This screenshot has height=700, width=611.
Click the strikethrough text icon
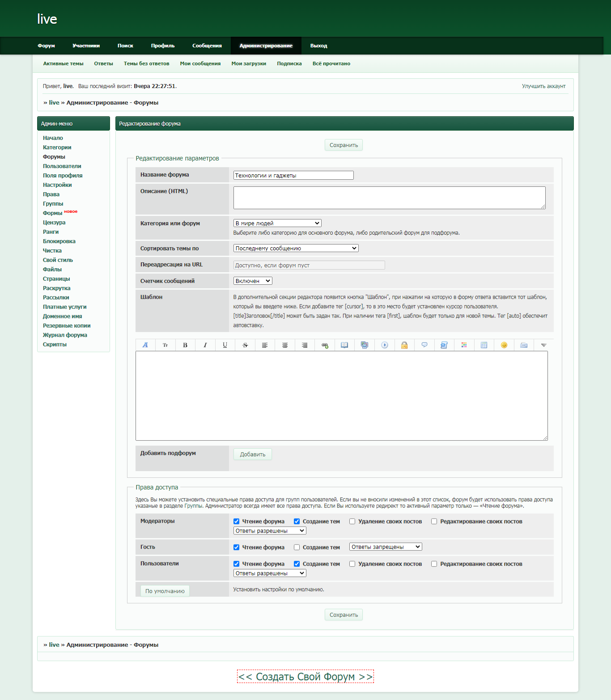(x=245, y=345)
